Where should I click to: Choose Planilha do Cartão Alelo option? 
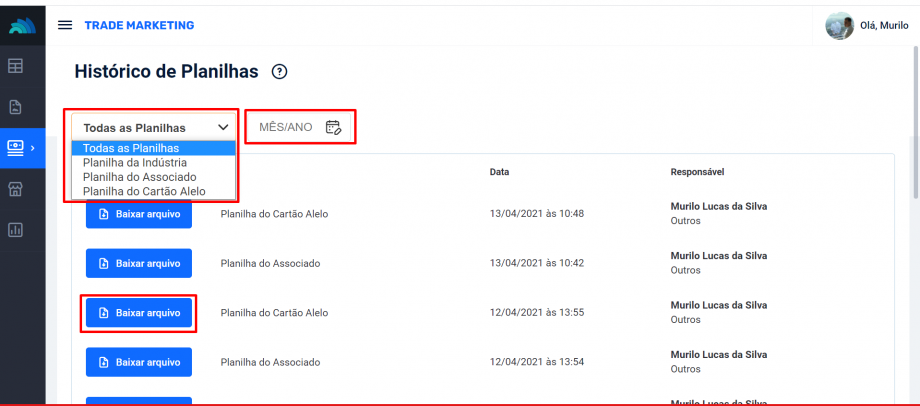pyautogui.click(x=144, y=191)
